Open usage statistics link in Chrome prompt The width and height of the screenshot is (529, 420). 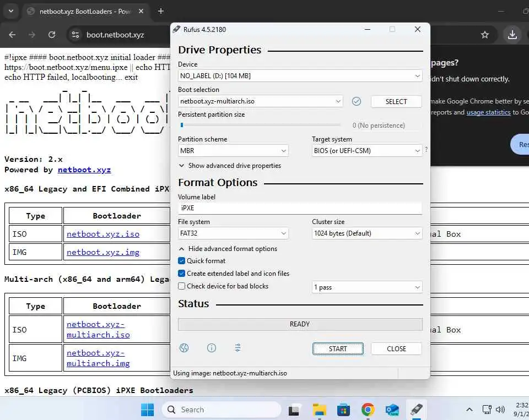pos(489,112)
